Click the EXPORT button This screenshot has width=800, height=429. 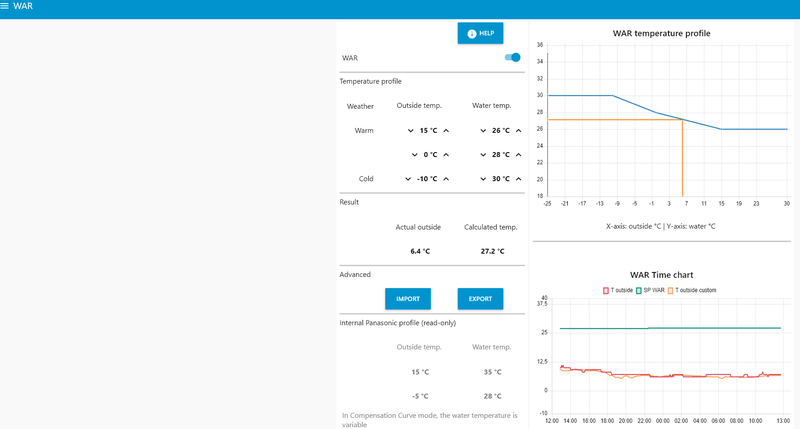(480, 299)
